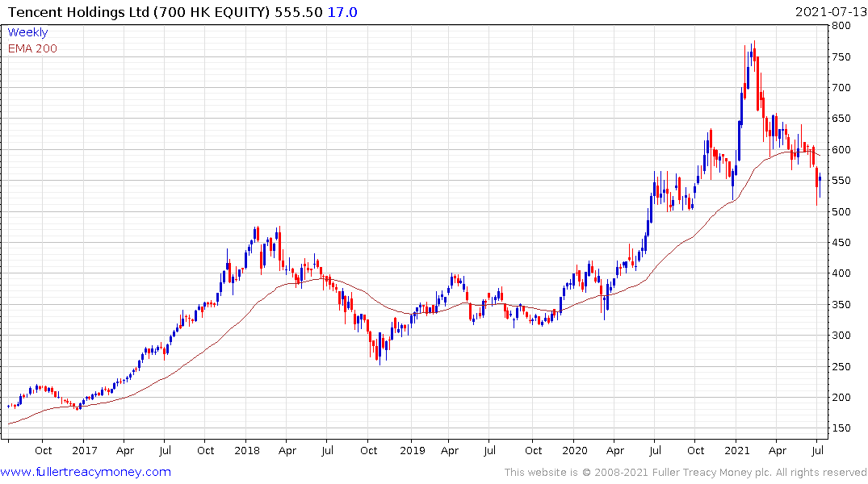
Task: Select the chart title 'Tencent Holdings Ltd'
Action: click(78, 12)
